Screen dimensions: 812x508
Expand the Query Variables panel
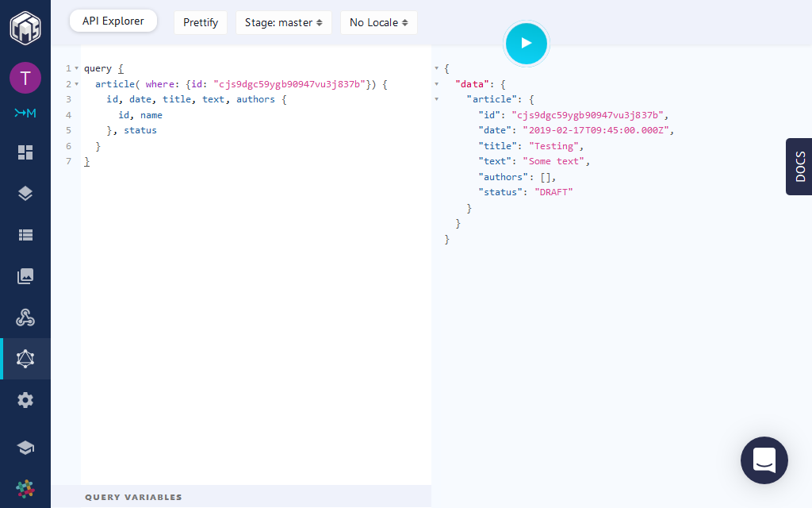pyautogui.click(x=133, y=497)
